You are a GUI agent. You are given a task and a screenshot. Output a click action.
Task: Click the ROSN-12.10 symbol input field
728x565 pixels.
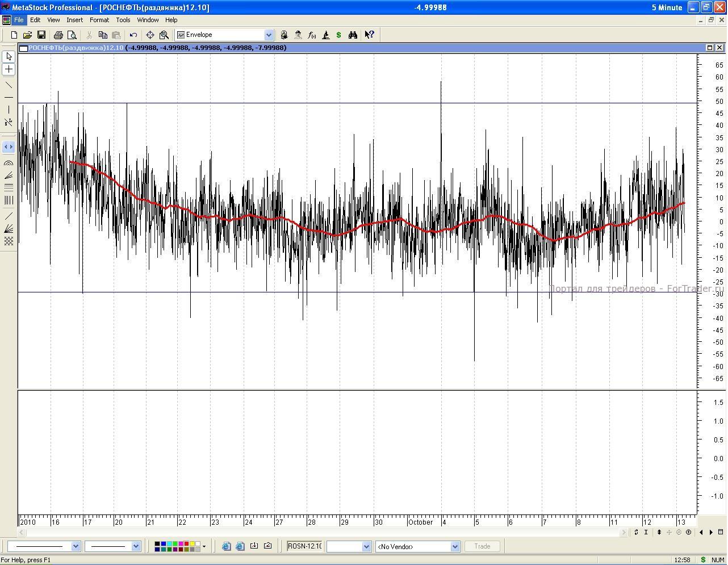tap(304, 546)
